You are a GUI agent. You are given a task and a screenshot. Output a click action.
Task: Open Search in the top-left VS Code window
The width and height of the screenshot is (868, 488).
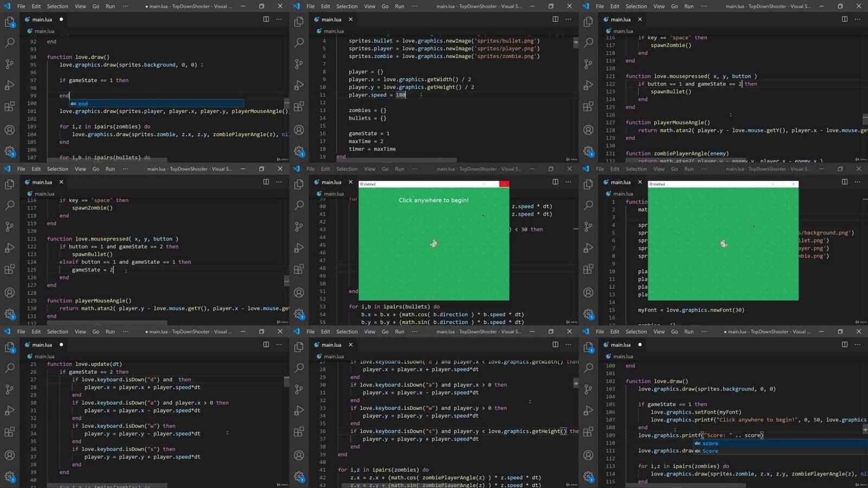point(10,42)
